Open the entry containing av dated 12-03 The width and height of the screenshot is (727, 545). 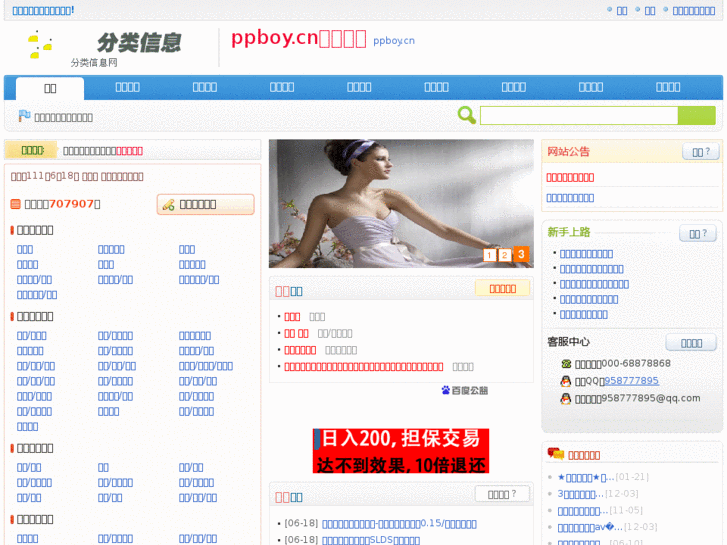(590, 527)
